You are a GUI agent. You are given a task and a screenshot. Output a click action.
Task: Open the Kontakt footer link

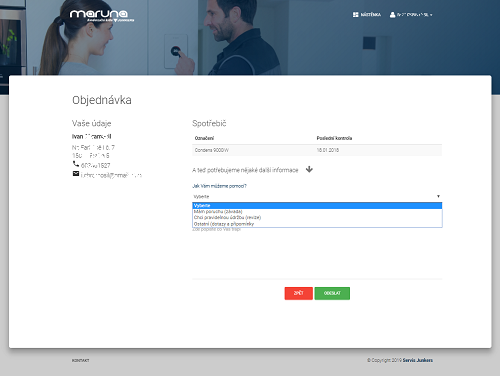coord(80,360)
